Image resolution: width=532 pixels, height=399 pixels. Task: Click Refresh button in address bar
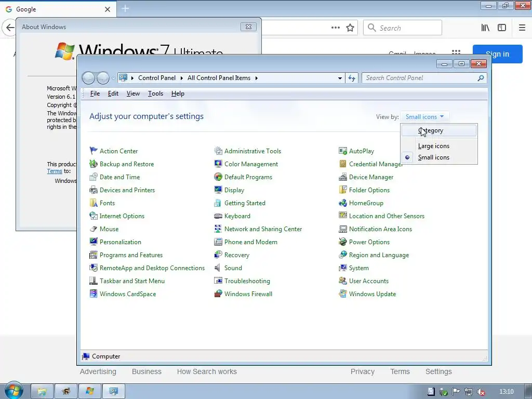coord(352,78)
